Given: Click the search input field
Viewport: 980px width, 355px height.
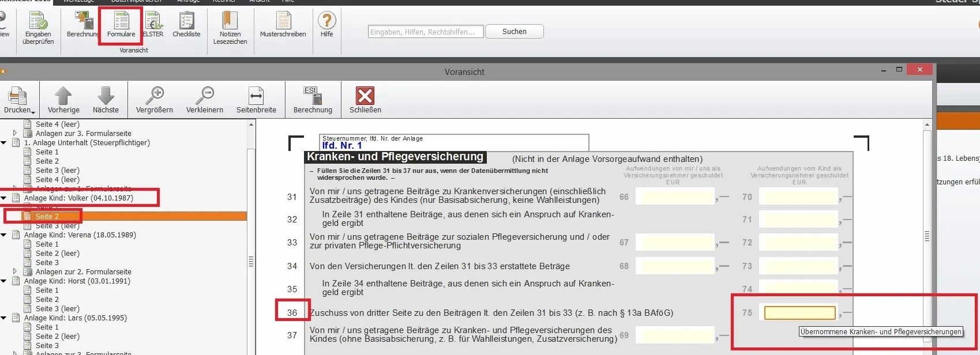Looking at the screenshot, I should click(x=425, y=32).
